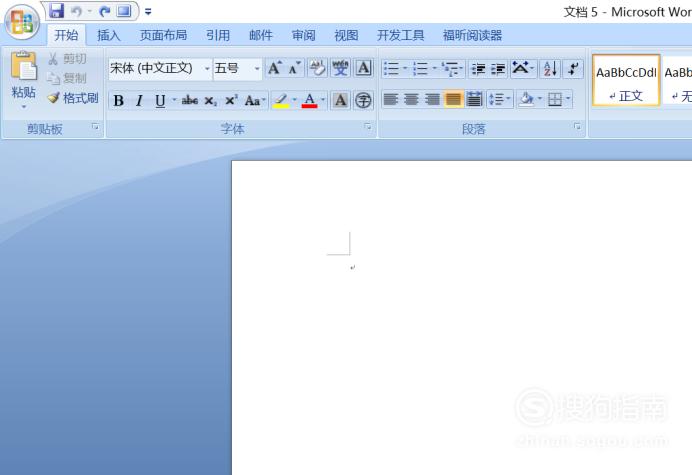This screenshot has width=692, height=475.
Task: Toggle italic formatting
Action: click(139, 101)
